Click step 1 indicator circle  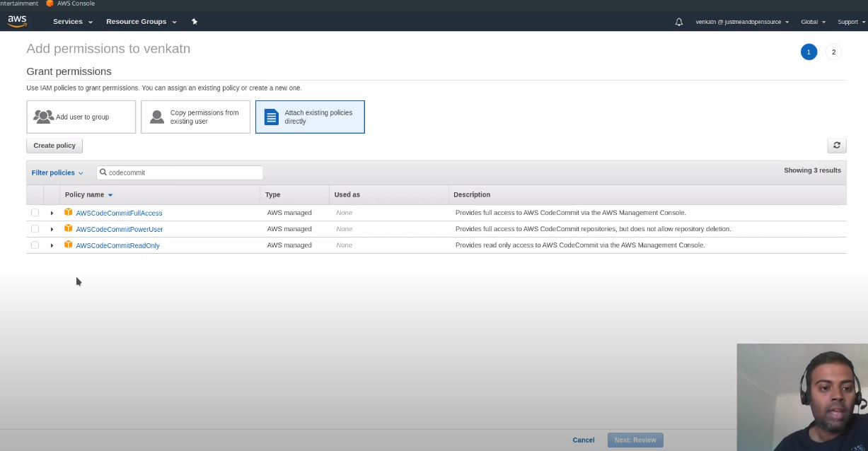click(809, 52)
